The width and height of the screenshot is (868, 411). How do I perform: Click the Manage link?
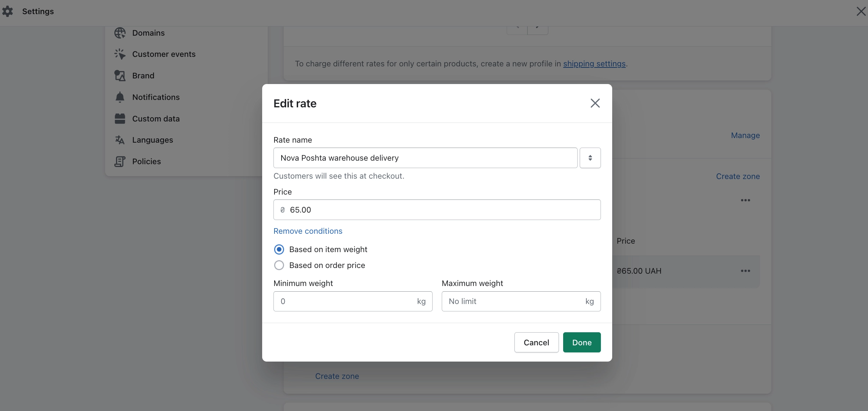[x=745, y=135]
